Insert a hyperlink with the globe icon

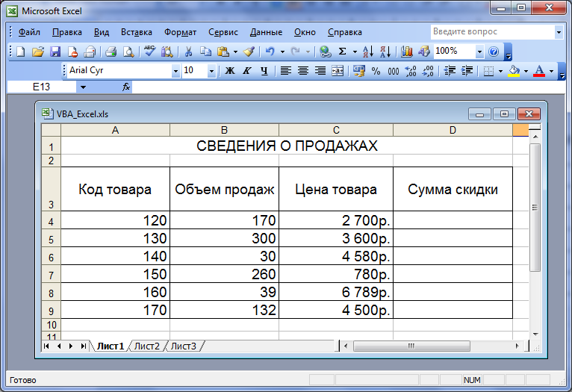325,52
